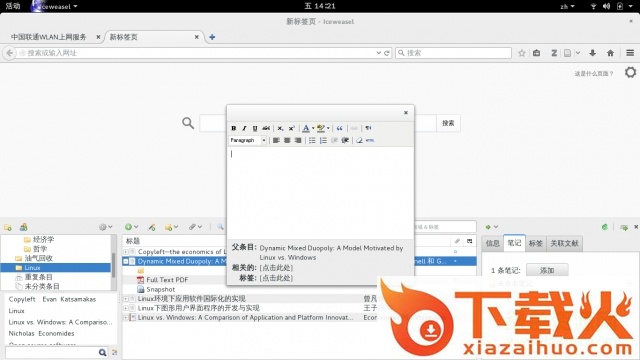Open the text color dropdown arrow
Screen dimensions: 640x360
pyautogui.click(x=313, y=128)
